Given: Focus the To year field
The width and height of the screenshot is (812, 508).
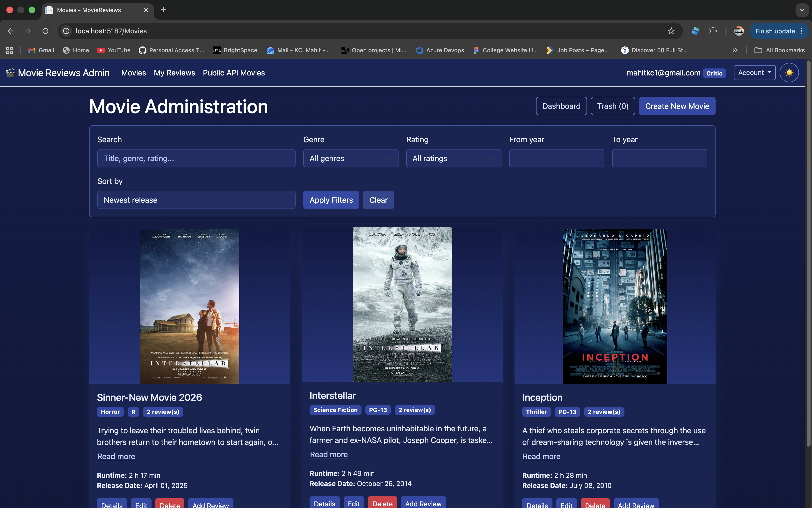Looking at the screenshot, I should tap(660, 158).
